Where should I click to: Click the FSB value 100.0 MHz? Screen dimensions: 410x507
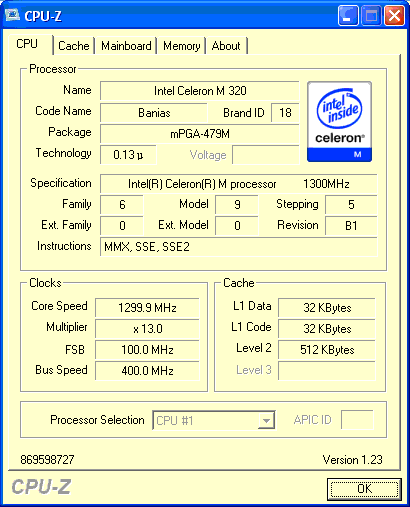pos(147,350)
